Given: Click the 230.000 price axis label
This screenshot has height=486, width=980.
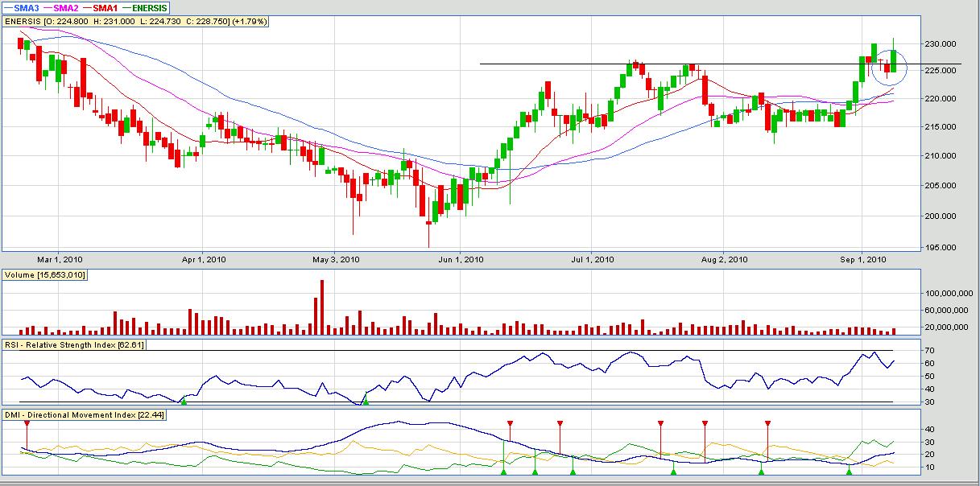Looking at the screenshot, I should coord(939,43).
